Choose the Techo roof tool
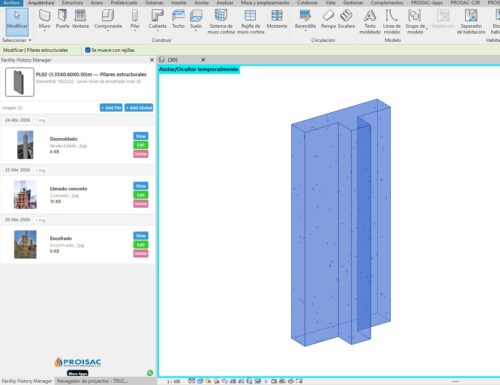Image resolution: width=500 pixels, height=385 pixels. 178,19
